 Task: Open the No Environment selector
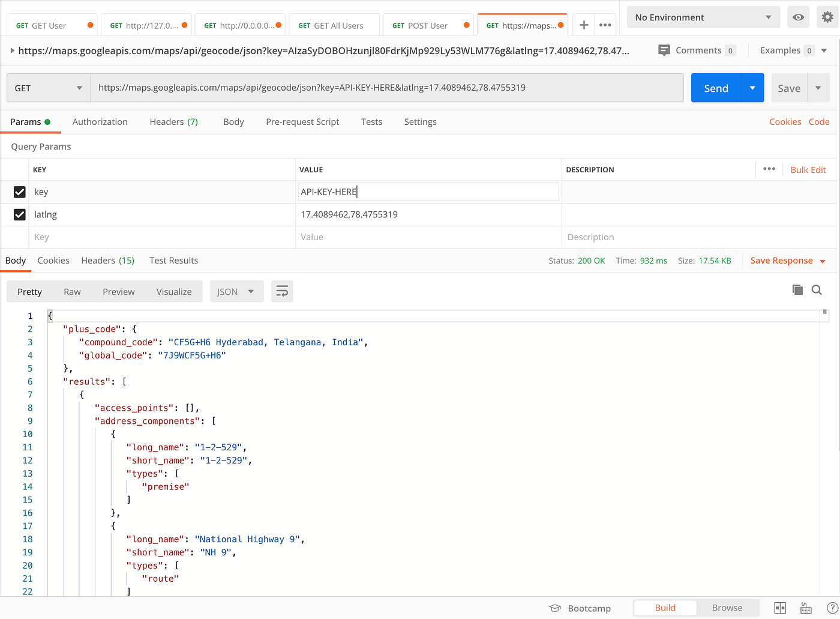coord(703,17)
